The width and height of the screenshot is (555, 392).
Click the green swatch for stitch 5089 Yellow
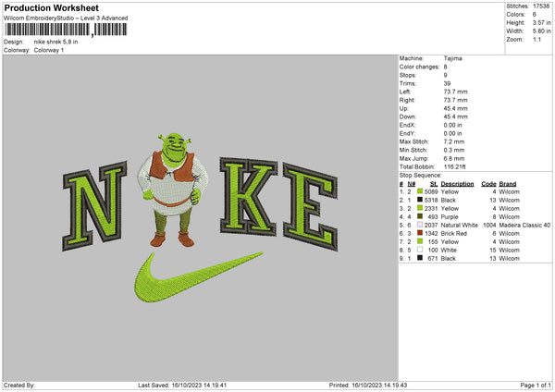click(420, 191)
